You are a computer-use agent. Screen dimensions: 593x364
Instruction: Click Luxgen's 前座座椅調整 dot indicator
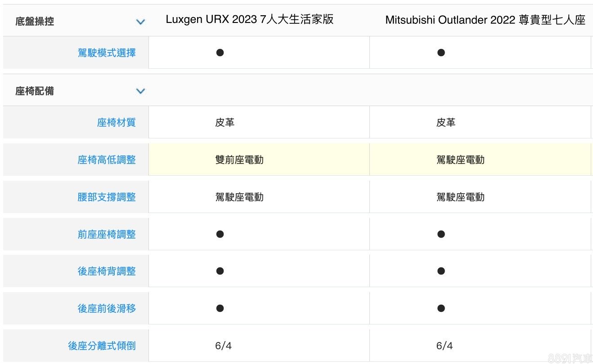[220, 234]
